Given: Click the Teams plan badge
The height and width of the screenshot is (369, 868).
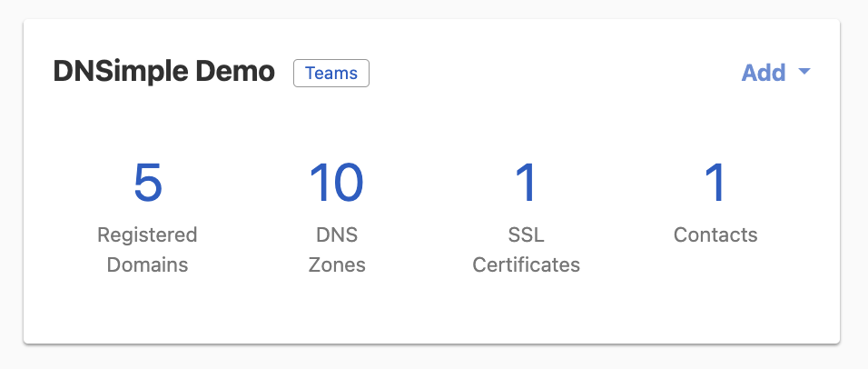Looking at the screenshot, I should [331, 73].
